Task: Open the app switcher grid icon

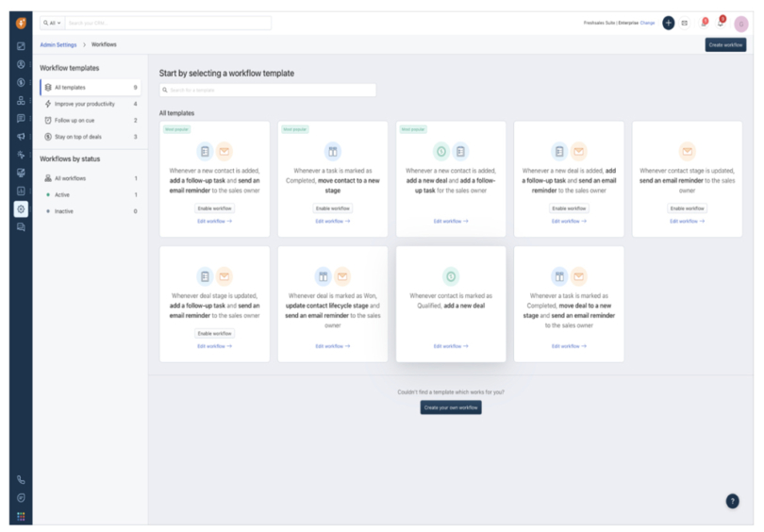Action: pos(21,516)
